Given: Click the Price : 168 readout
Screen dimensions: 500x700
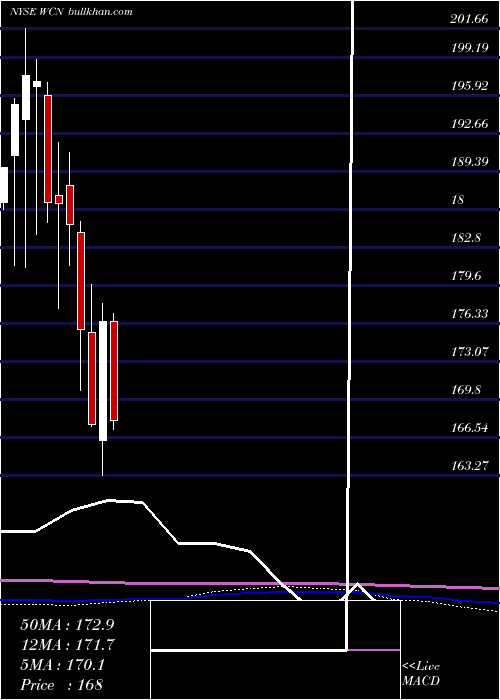Looking at the screenshot, I should (62, 684).
